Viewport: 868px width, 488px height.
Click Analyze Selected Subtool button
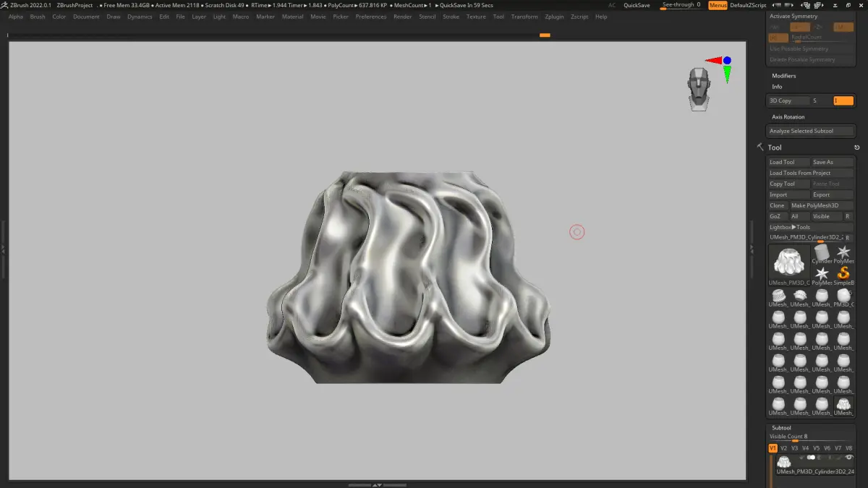click(x=811, y=131)
